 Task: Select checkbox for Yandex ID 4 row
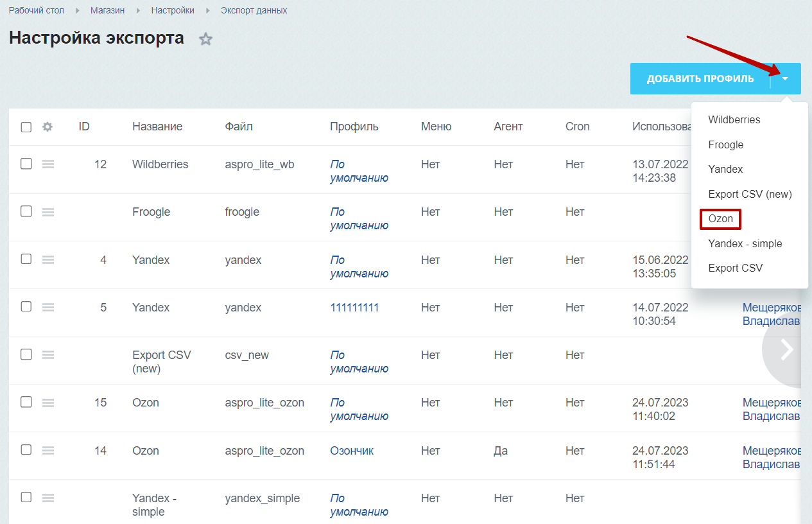(26, 259)
